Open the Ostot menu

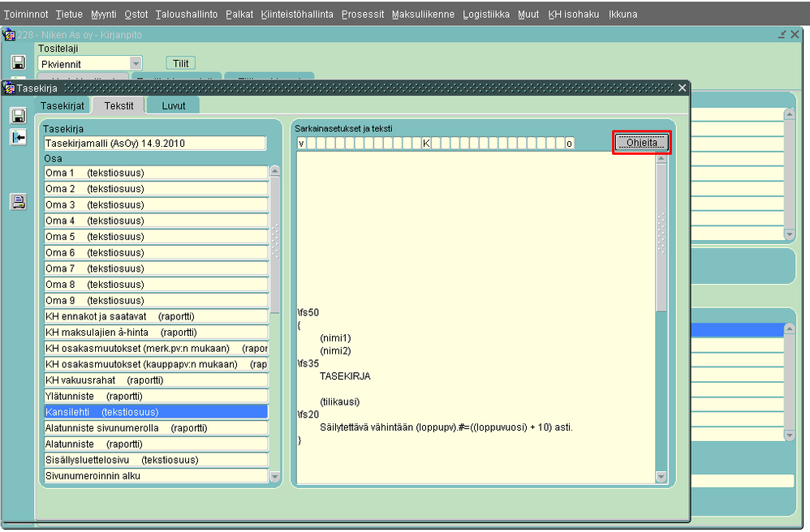point(136,15)
